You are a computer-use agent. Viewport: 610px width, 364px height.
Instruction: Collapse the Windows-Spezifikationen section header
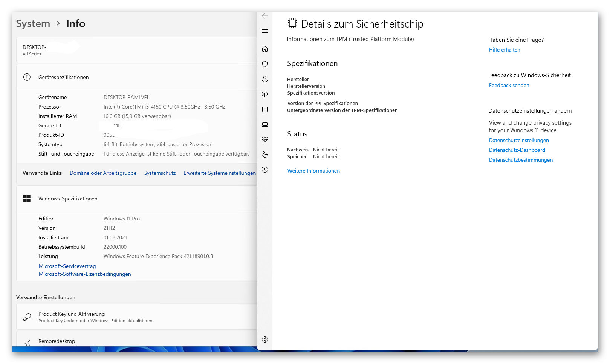[x=137, y=199]
